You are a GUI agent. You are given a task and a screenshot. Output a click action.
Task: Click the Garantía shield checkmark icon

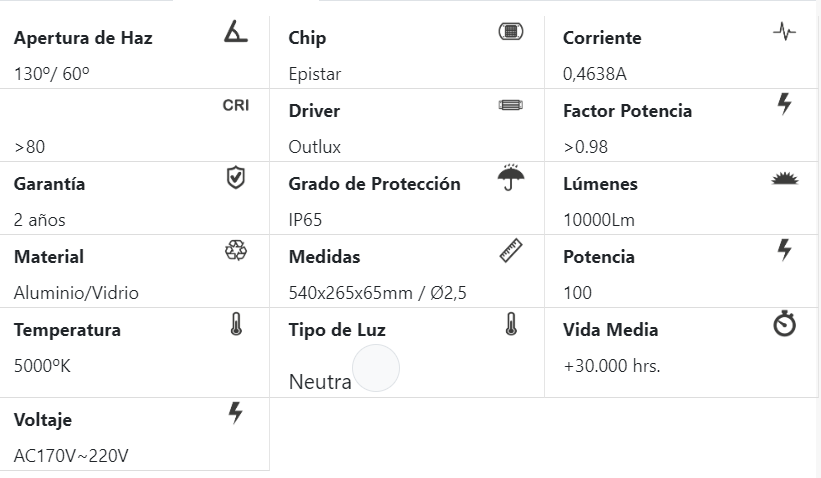point(236,178)
